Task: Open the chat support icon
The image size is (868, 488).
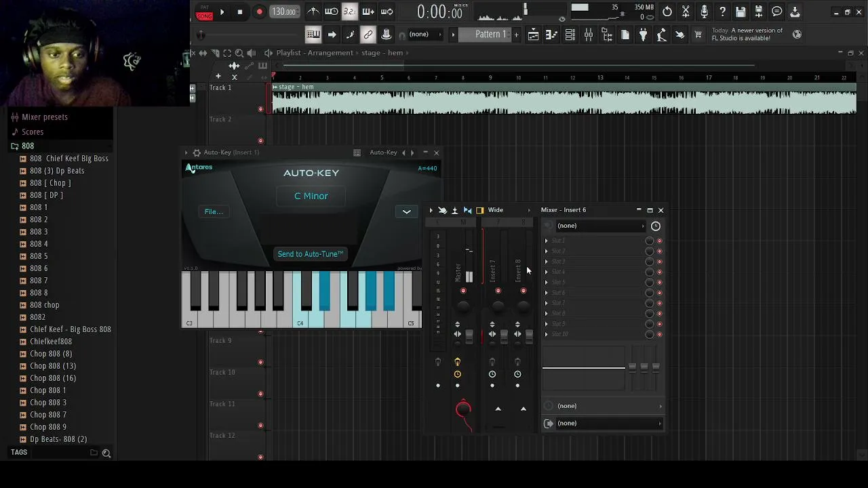Action: coord(777,12)
